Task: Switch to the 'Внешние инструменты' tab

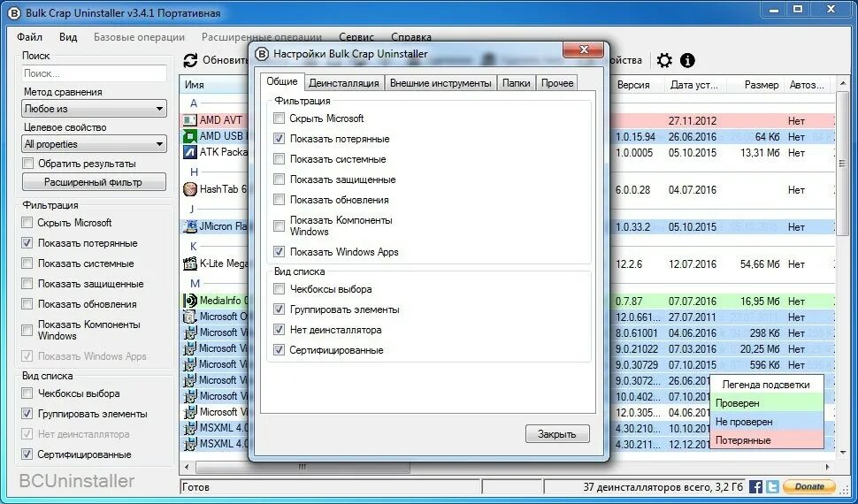Action: coord(440,83)
